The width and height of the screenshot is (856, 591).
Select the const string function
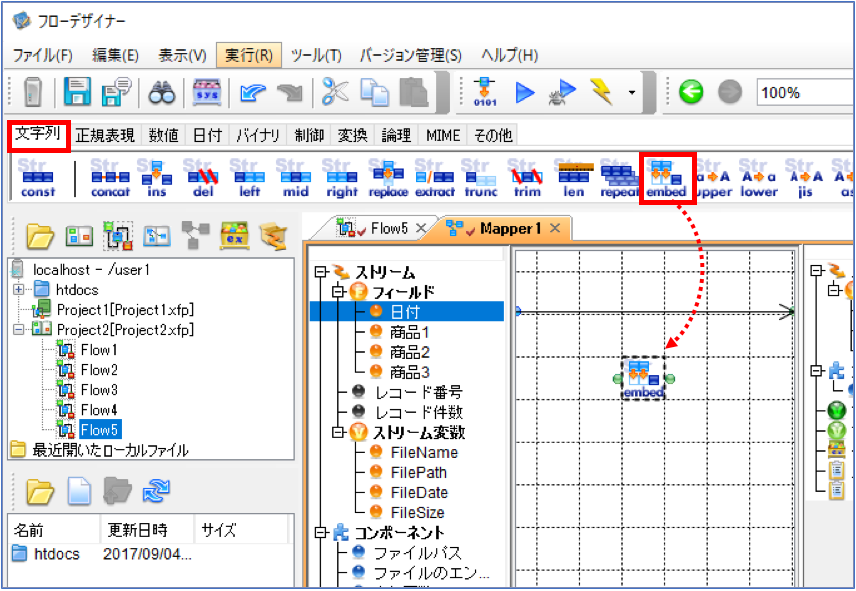[x=38, y=178]
